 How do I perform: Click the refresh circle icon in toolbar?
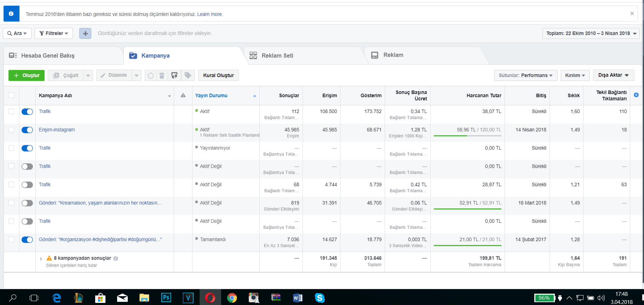tap(150, 75)
